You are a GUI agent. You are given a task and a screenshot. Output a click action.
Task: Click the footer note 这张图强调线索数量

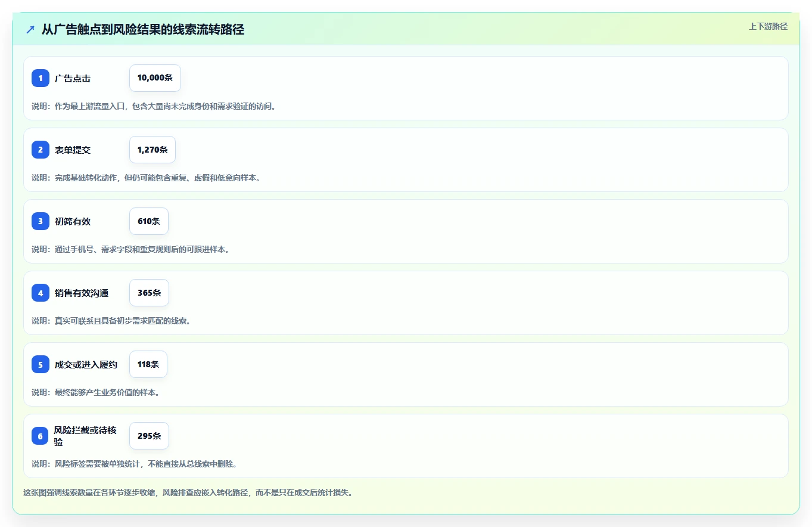(x=188, y=493)
